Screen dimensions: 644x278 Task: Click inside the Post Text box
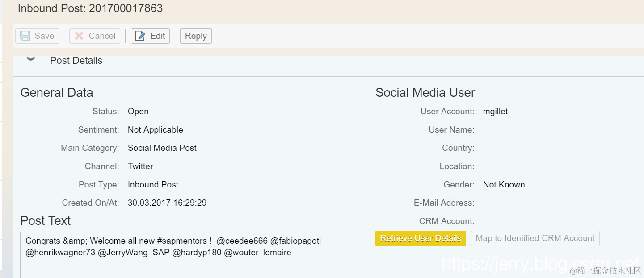point(185,255)
